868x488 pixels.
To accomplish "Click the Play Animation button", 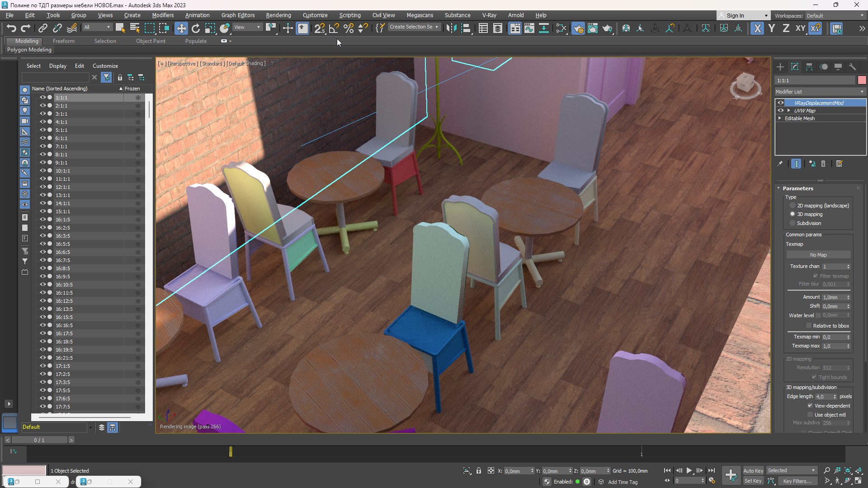I will pos(689,471).
